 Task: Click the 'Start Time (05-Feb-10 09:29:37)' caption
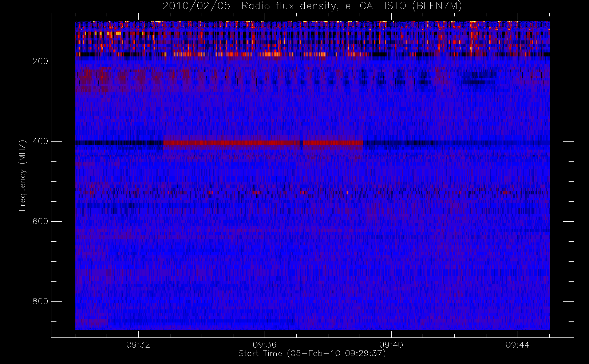[x=312, y=353]
